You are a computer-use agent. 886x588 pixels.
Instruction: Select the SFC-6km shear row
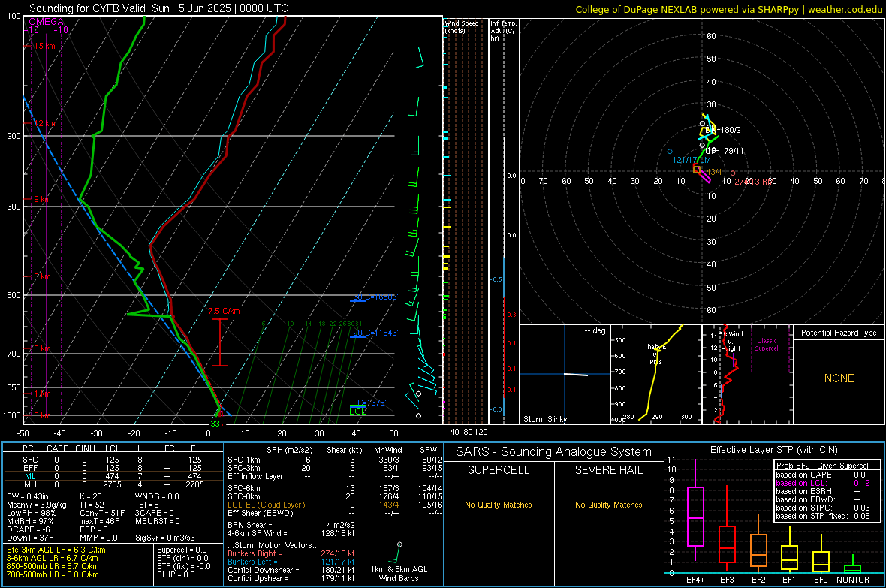[x=335, y=488]
